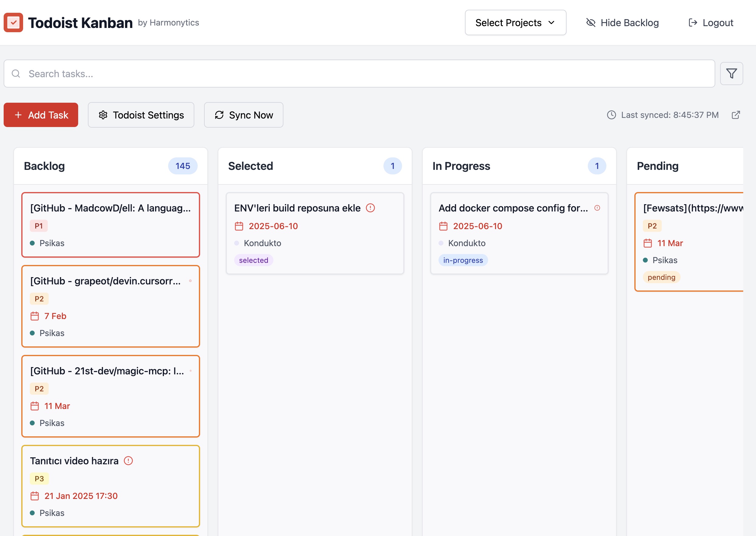Log out using the Logout link

pyautogui.click(x=710, y=22)
